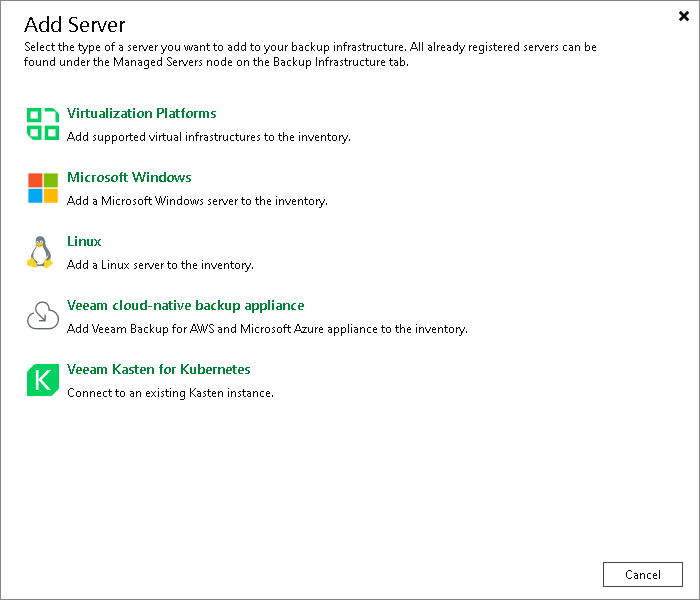Select the Linux server type title
Screen dimensions: 700x600
(x=84, y=241)
